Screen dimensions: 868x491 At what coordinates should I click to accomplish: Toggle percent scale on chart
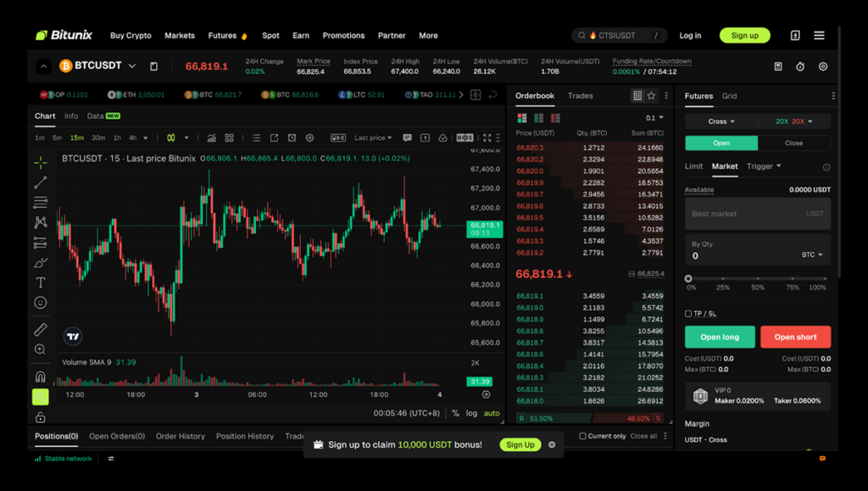point(455,413)
